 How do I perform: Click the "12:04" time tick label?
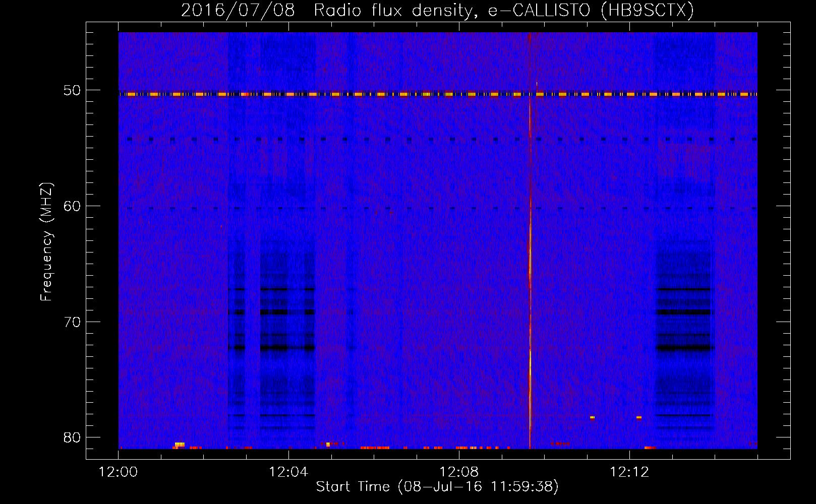tap(288, 472)
